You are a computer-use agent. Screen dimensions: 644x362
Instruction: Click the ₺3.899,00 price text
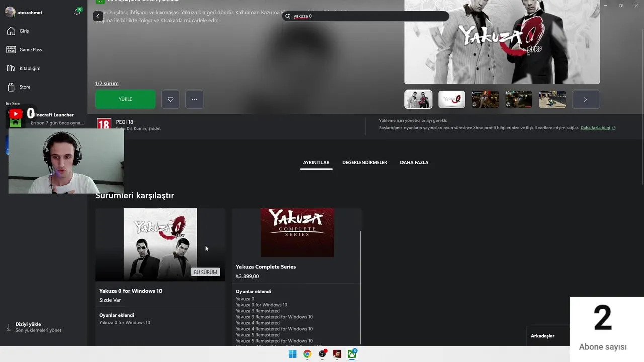coord(248,276)
